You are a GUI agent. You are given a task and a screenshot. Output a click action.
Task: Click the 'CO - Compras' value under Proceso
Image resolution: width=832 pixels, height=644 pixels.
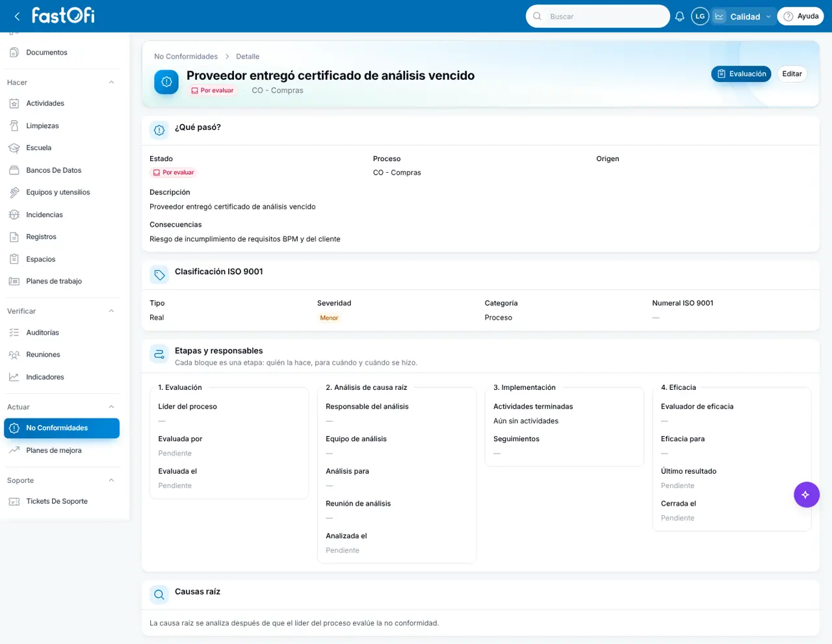pyautogui.click(x=397, y=173)
